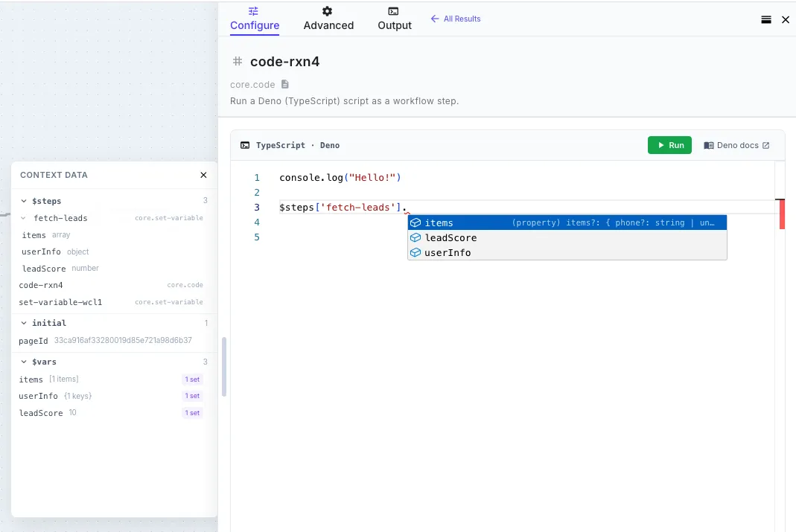Click the external link icon on Deno docs
Screen dimensions: 796x532
[x=766, y=145]
